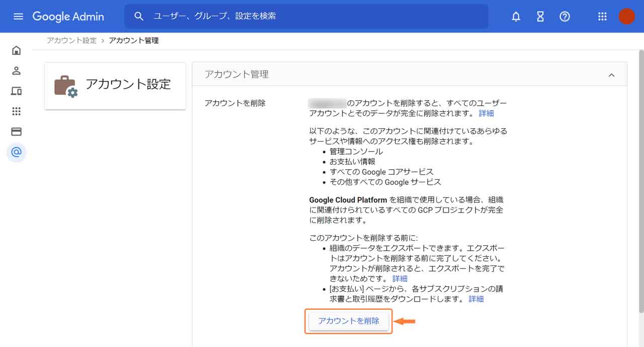Screen dimensions: 644x347
Task: Open the tasks hourglass icon
Action: pyautogui.click(x=540, y=17)
